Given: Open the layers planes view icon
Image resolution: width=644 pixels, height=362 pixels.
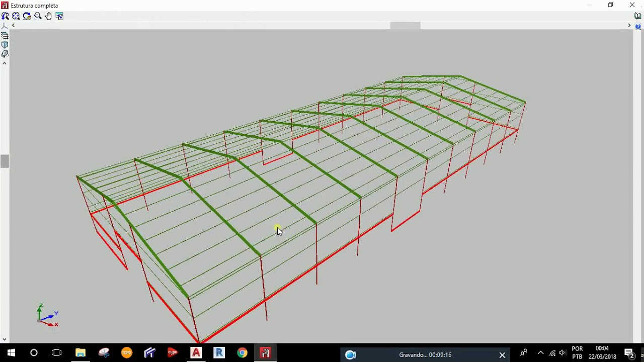Looking at the screenshot, I should point(5,35).
